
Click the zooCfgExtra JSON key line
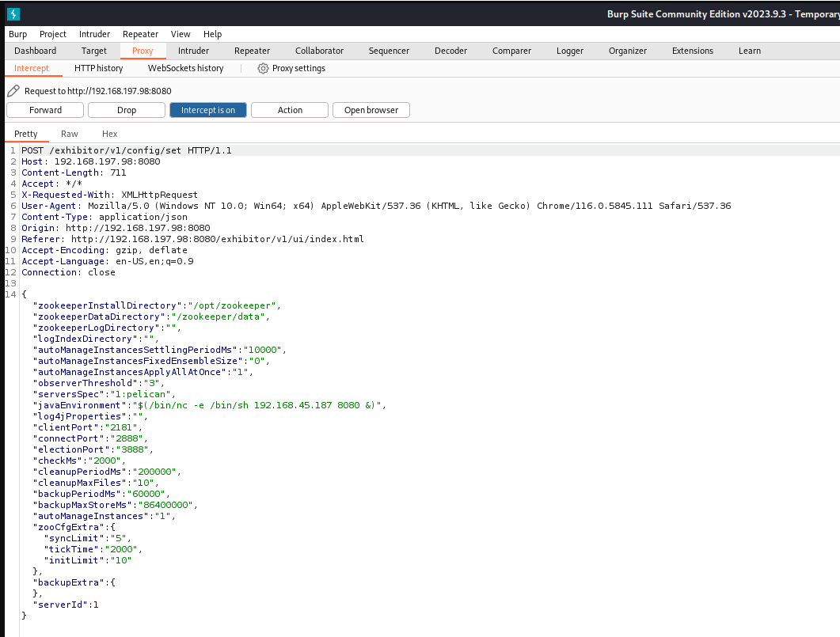(74, 527)
